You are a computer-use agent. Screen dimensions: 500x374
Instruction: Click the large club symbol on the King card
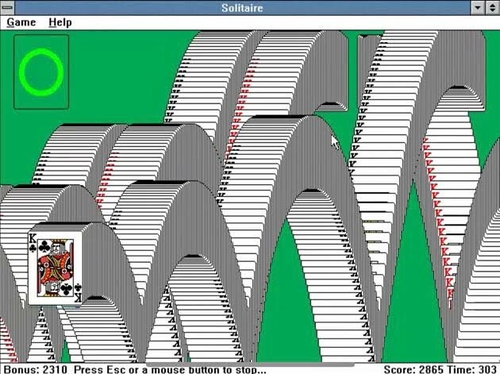(x=44, y=247)
